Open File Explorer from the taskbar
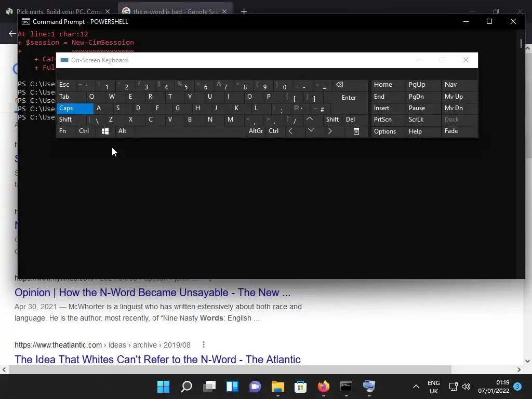The image size is (532, 399). (x=278, y=387)
